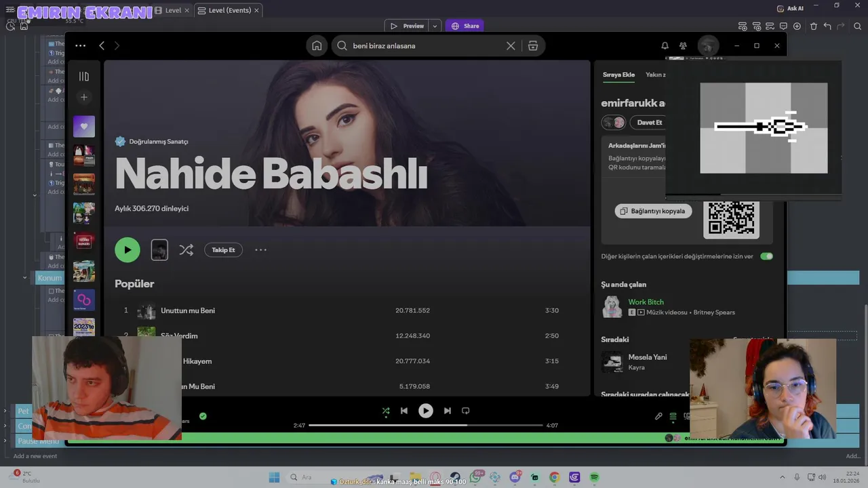Close the Level editor tab

point(187,10)
